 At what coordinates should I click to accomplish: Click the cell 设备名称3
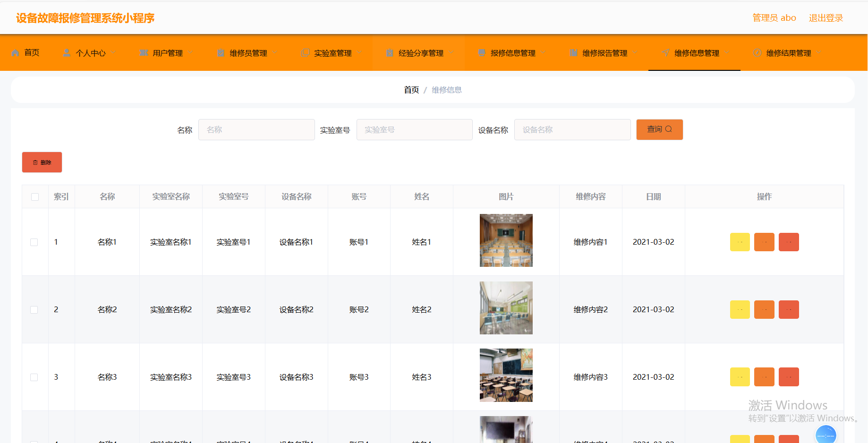[x=296, y=377]
